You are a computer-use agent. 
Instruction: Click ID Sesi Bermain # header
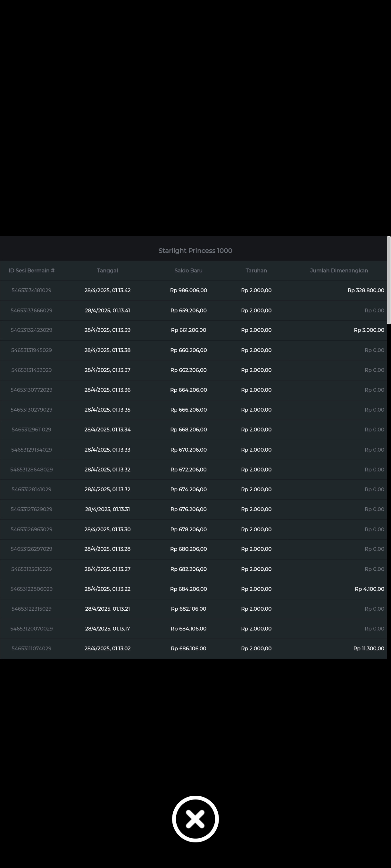(x=31, y=270)
